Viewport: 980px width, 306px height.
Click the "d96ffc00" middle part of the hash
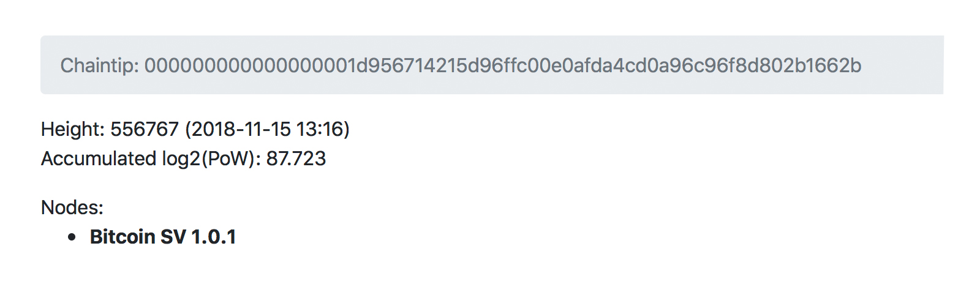pos(507,65)
